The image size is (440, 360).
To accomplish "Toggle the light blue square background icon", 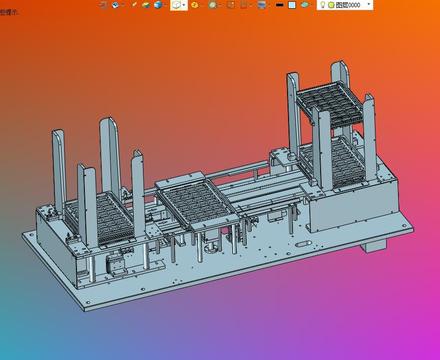I will point(292,5).
